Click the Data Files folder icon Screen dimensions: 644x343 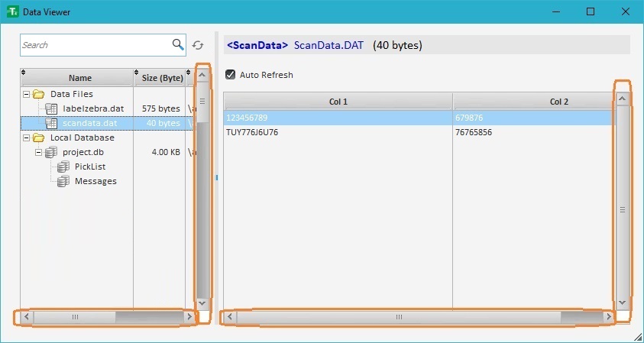pyautogui.click(x=38, y=95)
